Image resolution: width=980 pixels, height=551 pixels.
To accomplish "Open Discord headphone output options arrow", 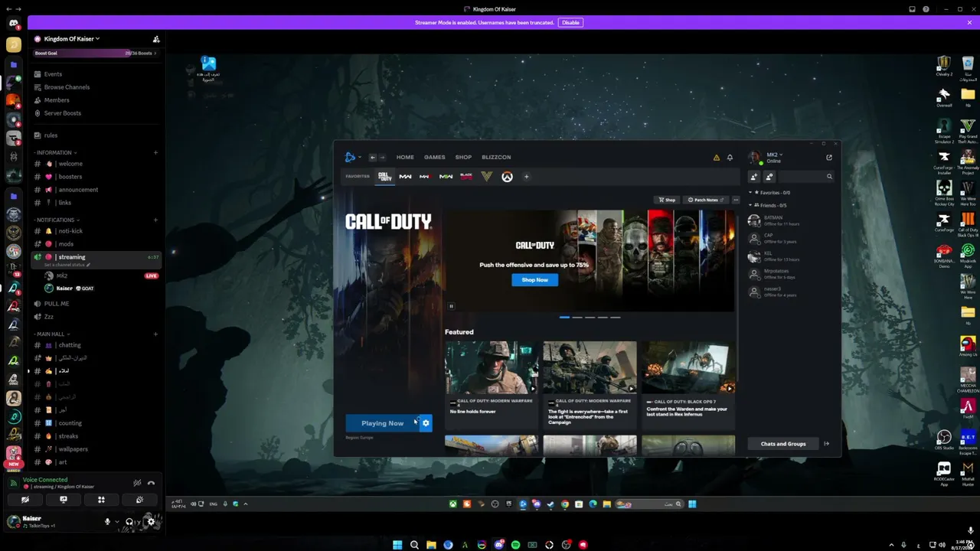I will 139,522.
